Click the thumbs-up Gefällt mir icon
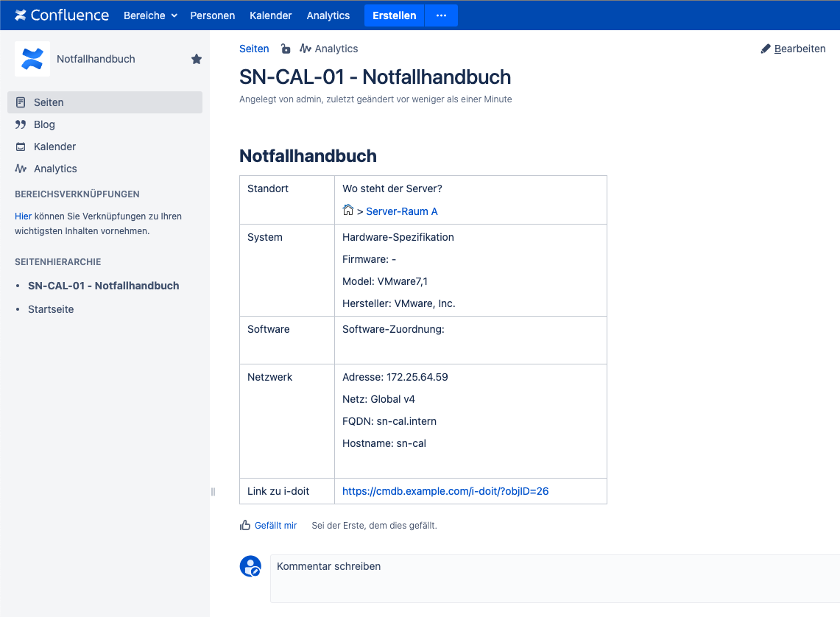840x617 pixels. pos(245,526)
